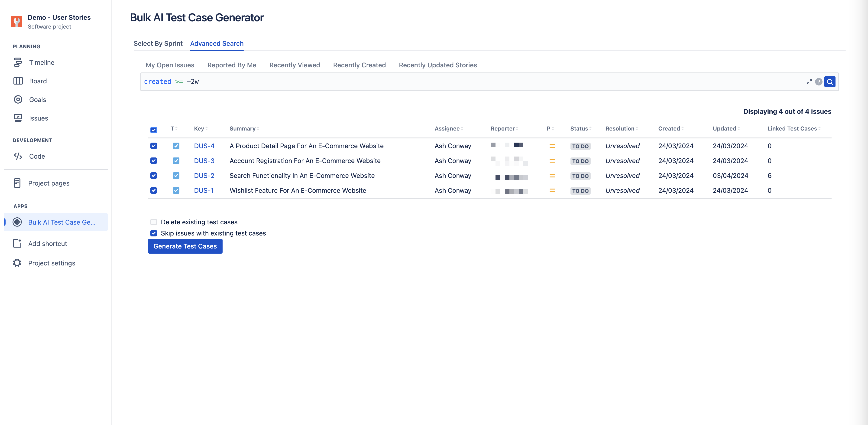
Task: Enable the Delete existing test cases checkbox
Action: tap(154, 222)
